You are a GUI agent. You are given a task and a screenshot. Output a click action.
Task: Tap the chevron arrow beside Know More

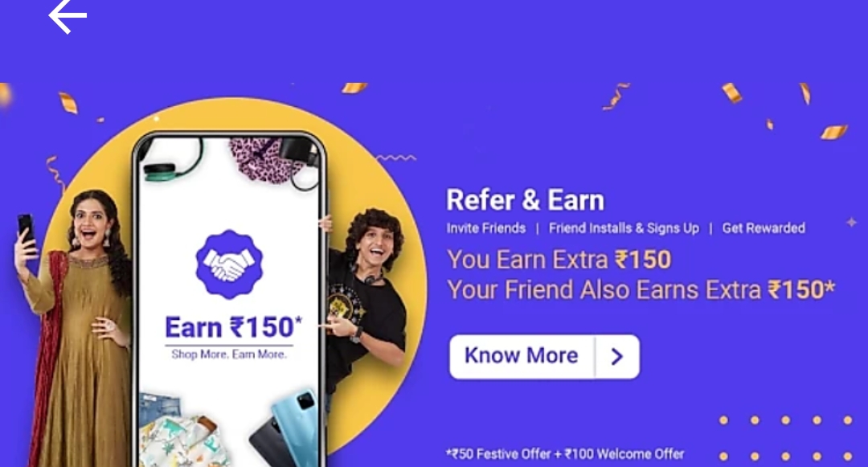click(x=617, y=356)
